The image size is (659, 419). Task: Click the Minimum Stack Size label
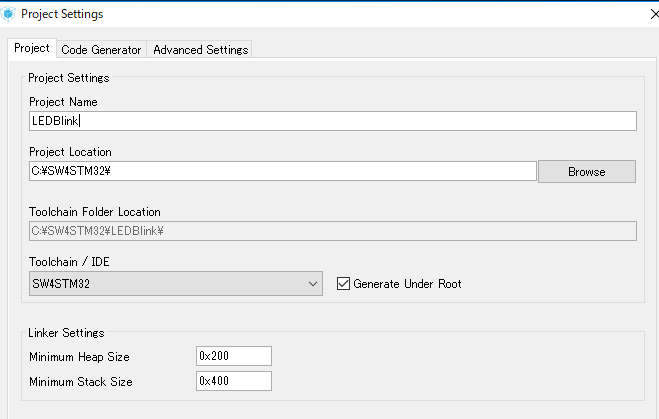[81, 382]
